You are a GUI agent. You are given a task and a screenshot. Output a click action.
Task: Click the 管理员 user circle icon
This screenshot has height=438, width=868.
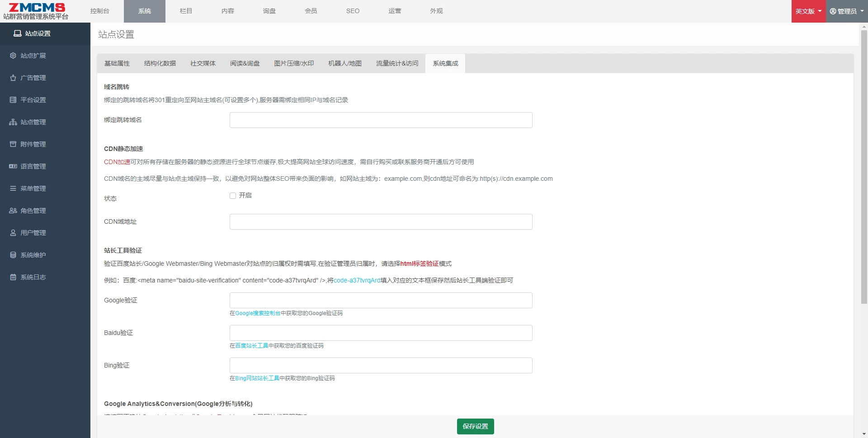tap(833, 11)
